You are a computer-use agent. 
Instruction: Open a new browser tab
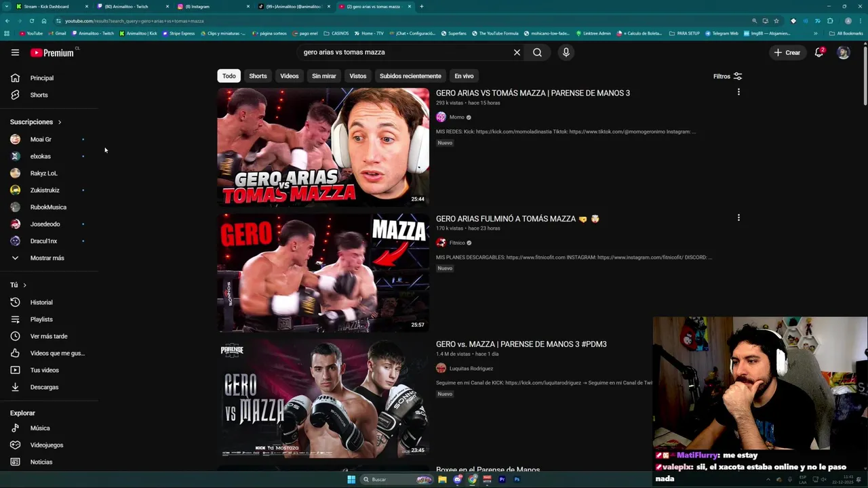click(421, 6)
